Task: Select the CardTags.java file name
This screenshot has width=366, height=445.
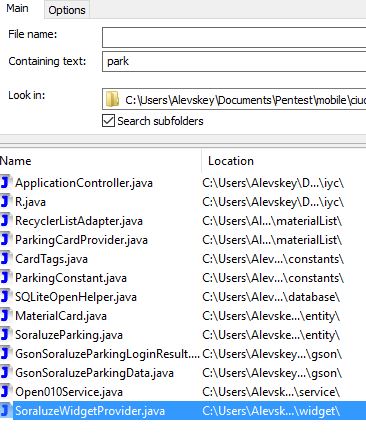Action: [51, 259]
